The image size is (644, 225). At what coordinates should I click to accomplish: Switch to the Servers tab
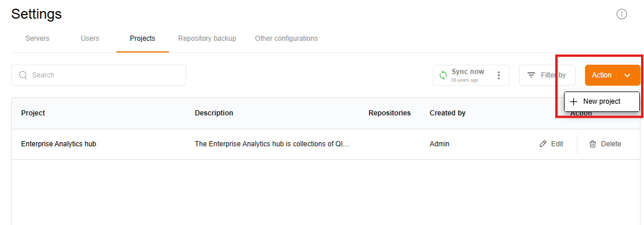[37, 38]
